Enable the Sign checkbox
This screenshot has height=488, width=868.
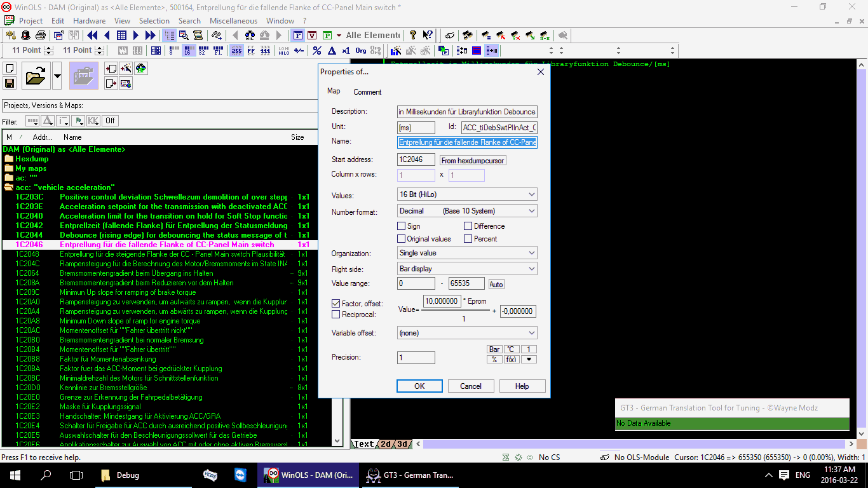point(401,226)
